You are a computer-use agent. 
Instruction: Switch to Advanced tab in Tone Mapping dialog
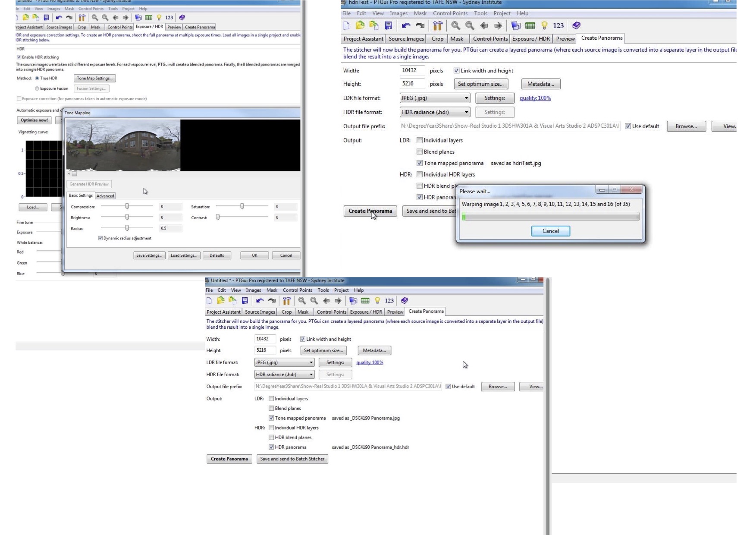click(x=105, y=196)
